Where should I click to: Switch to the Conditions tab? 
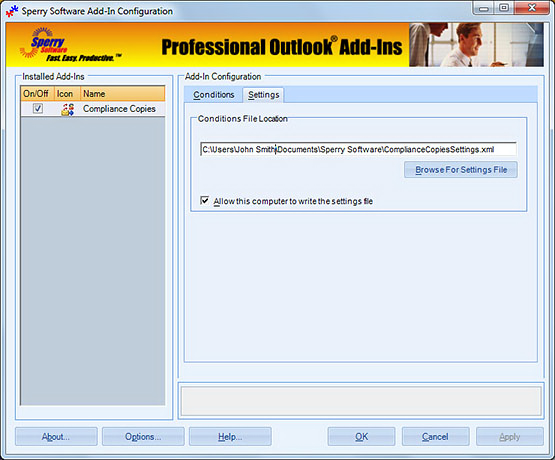coord(213,95)
